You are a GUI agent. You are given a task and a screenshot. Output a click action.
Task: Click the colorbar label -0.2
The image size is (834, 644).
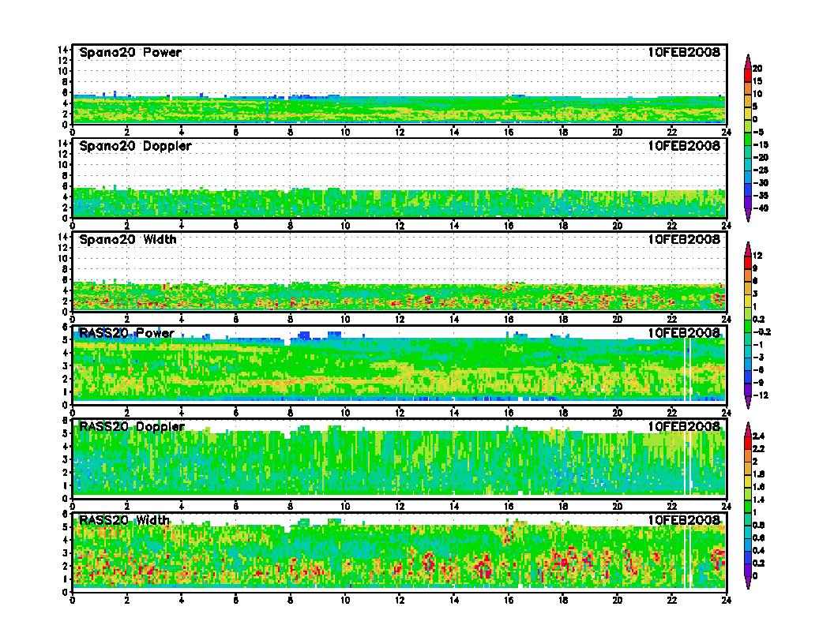tap(761, 332)
